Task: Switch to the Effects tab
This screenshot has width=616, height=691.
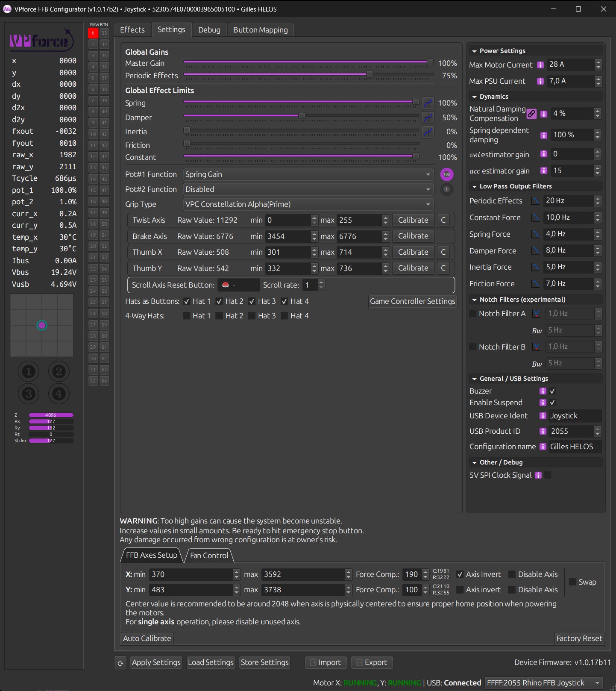Action: tap(132, 30)
